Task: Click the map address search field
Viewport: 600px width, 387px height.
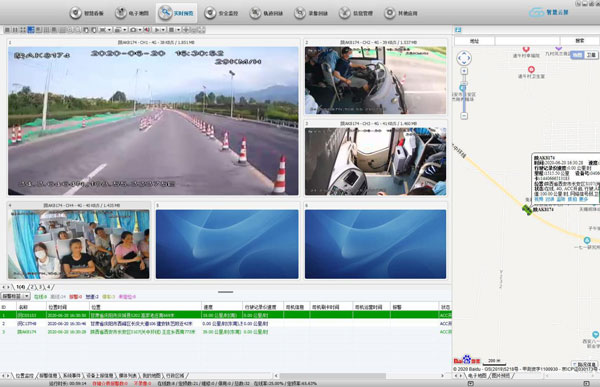Action: tap(527, 41)
